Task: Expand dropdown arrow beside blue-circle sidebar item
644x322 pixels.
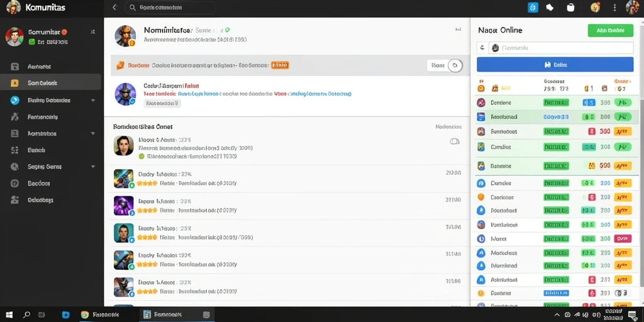Action: [x=93, y=100]
